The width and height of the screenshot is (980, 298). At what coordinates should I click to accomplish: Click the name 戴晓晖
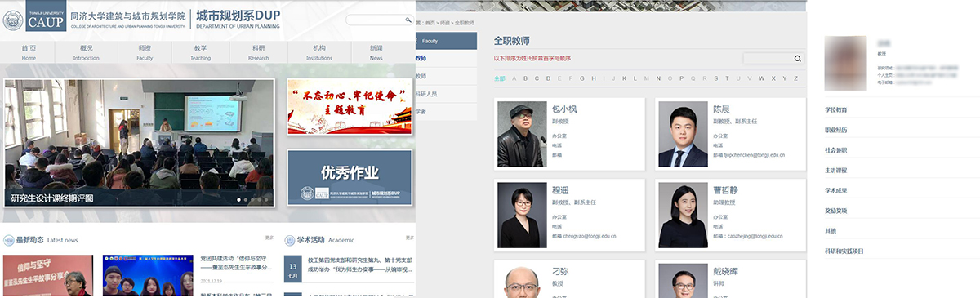726,270
